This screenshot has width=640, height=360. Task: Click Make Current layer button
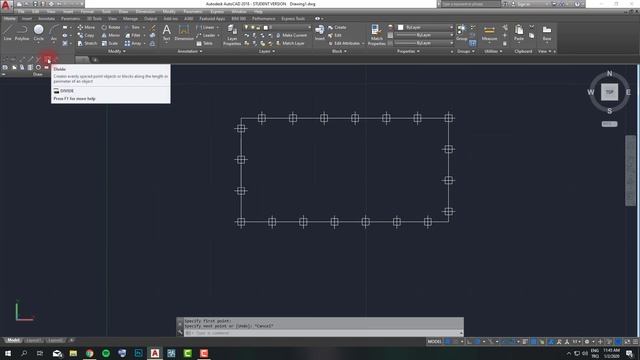tap(291, 36)
